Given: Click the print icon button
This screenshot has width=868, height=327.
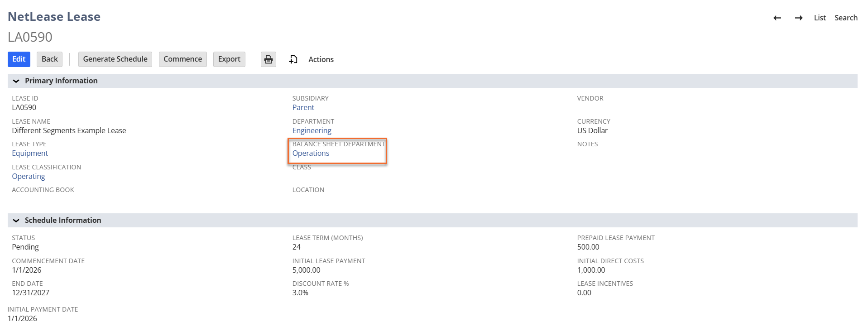Looking at the screenshot, I should (268, 59).
